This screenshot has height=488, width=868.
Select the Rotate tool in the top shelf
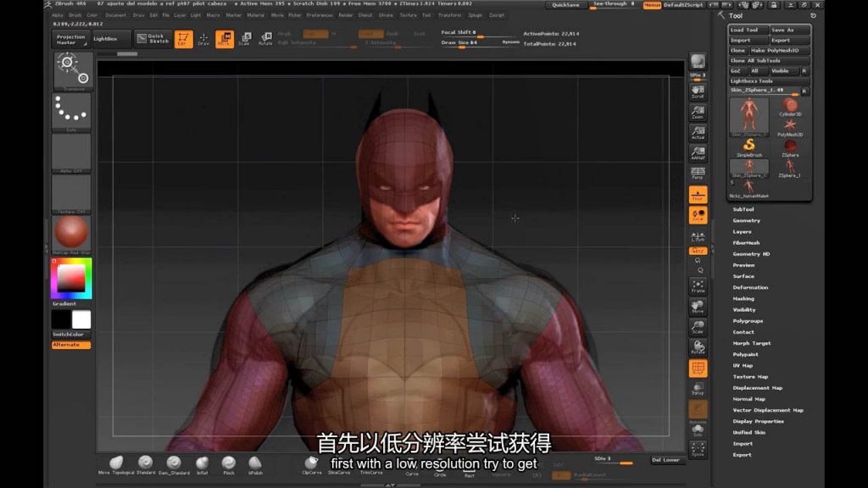tap(265, 39)
